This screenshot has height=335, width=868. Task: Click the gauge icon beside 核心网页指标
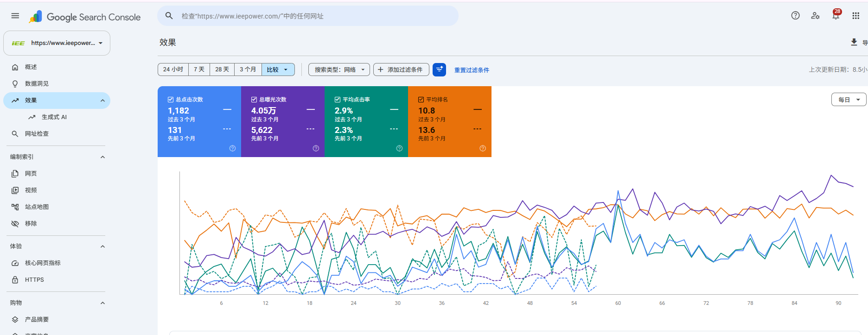[15, 263]
